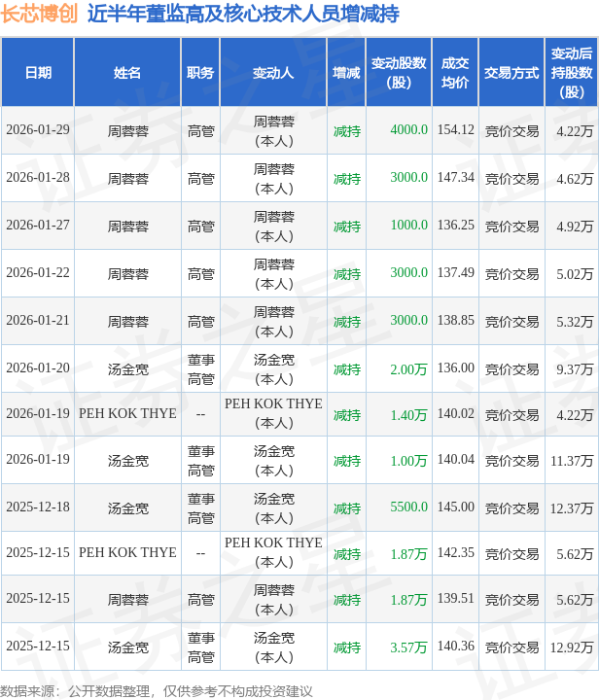Click the blue title 近半年董监高及核心技术人员增减持
The width and height of the screenshot is (599, 700).
click(x=243, y=14)
